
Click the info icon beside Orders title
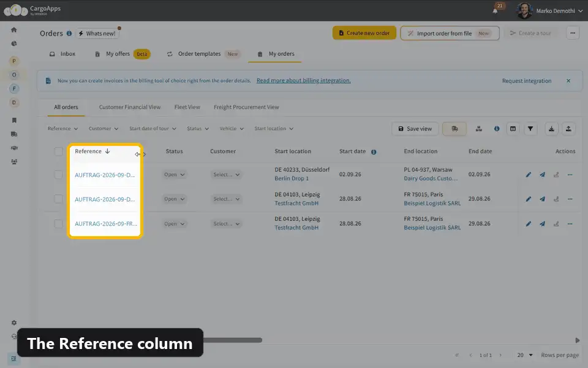click(x=69, y=33)
